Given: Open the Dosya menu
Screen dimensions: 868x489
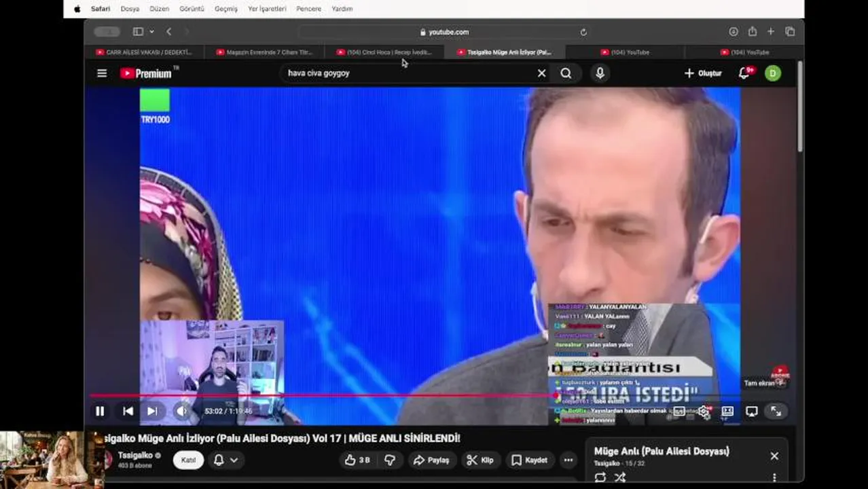Looking at the screenshot, I should [130, 9].
